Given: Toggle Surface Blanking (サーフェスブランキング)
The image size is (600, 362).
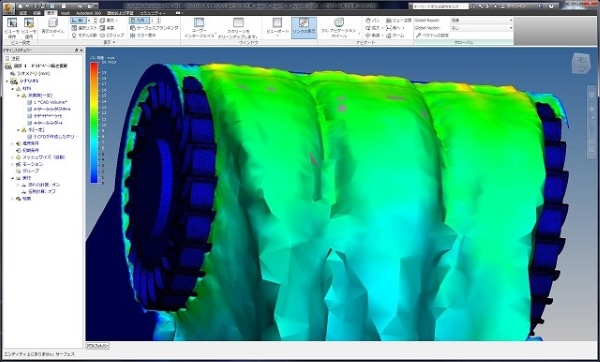Looking at the screenshot, I should pyautogui.click(x=154, y=28).
